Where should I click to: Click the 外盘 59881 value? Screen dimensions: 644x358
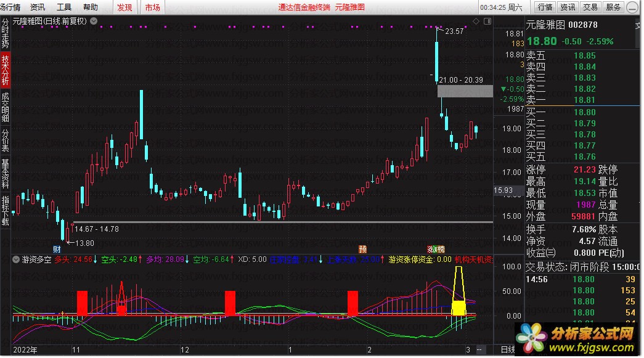click(x=584, y=216)
